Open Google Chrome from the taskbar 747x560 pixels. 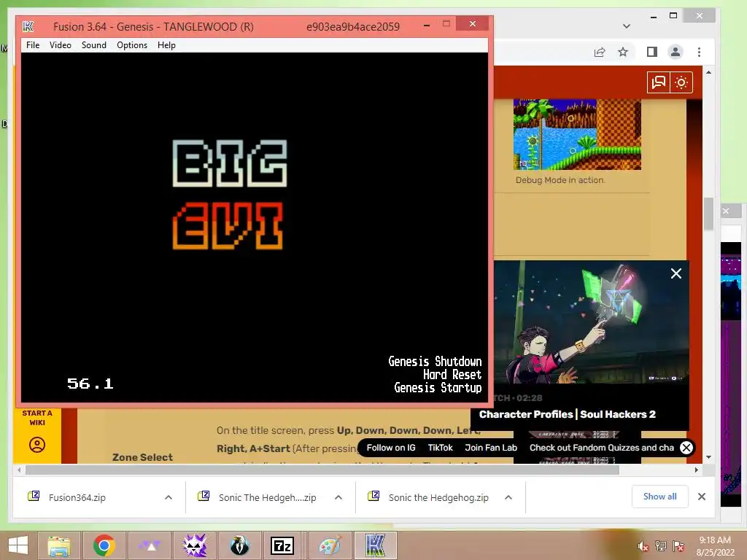click(x=104, y=545)
